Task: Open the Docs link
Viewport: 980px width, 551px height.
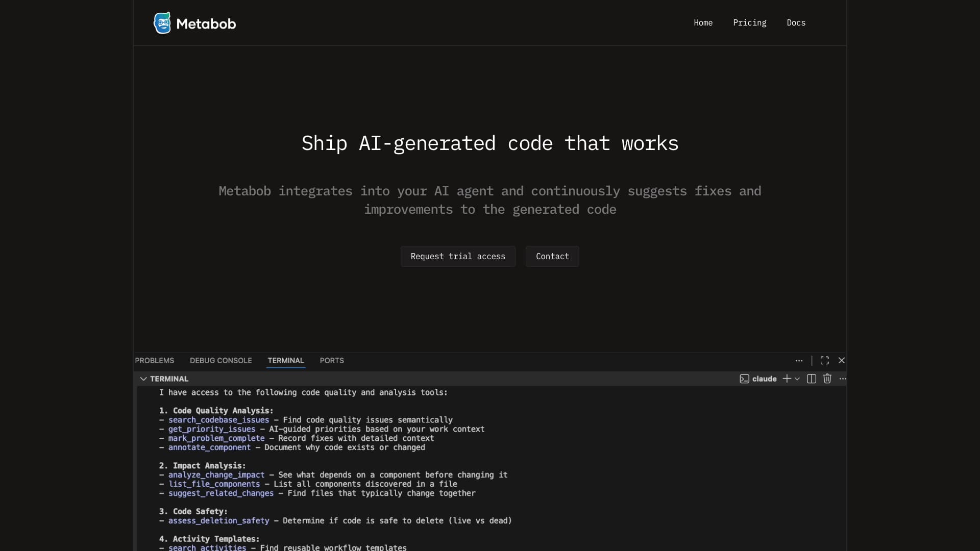Action: [796, 22]
